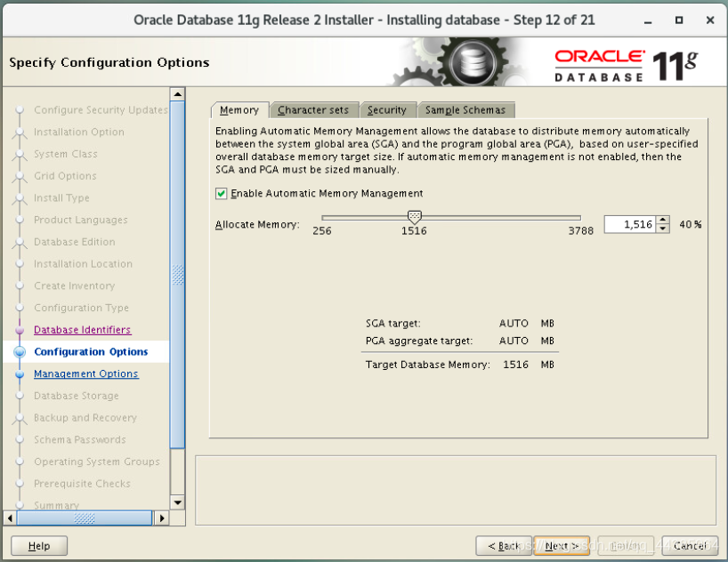Click the 256 minimum slider label
728x562 pixels.
click(x=322, y=231)
